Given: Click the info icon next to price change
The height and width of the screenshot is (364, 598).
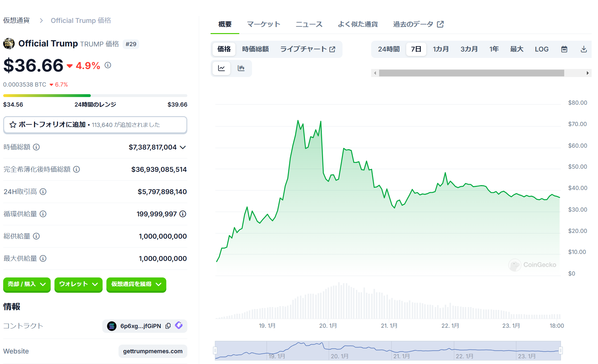Looking at the screenshot, I should (108, 65).
